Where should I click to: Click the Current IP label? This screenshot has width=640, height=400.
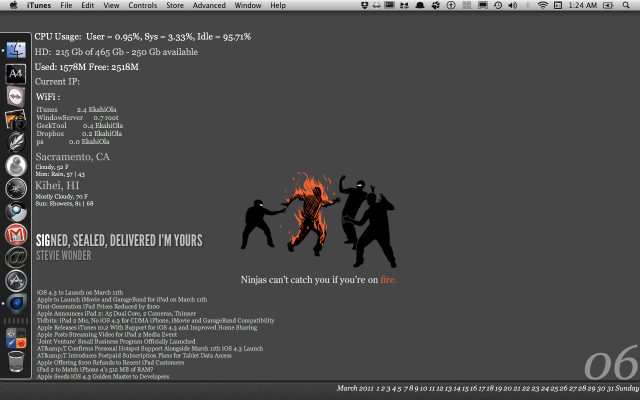(57, 82)
